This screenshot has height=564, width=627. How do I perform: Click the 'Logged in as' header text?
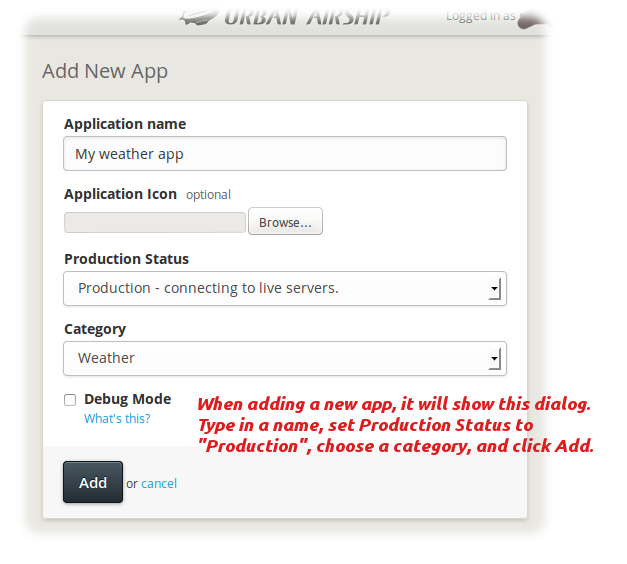pos(481,16)
